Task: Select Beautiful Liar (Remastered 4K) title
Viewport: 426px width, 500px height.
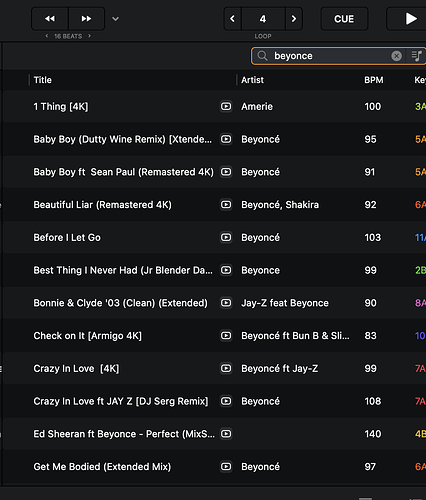Action: pos(103,205)
